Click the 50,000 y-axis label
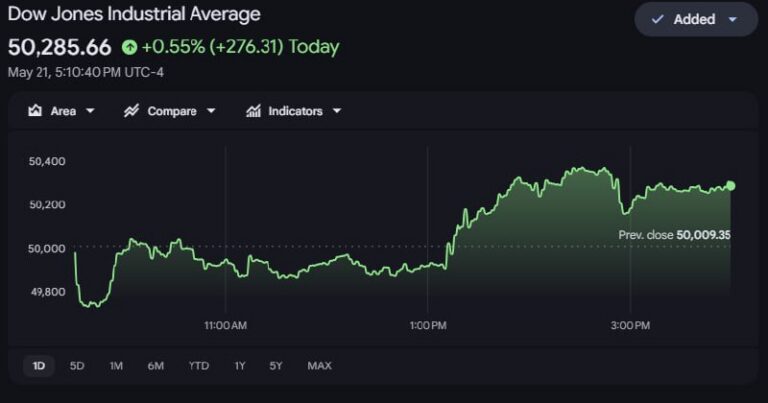 point(47,248)
